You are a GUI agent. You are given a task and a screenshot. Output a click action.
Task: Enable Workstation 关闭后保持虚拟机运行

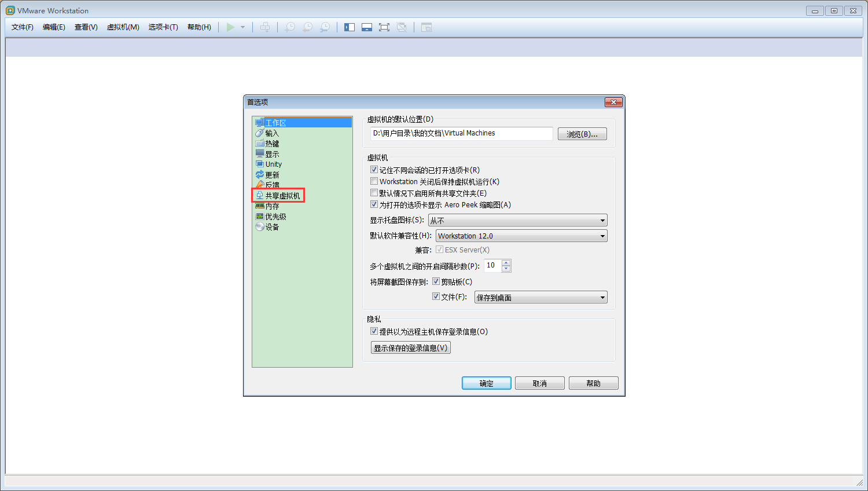(374, 181)
